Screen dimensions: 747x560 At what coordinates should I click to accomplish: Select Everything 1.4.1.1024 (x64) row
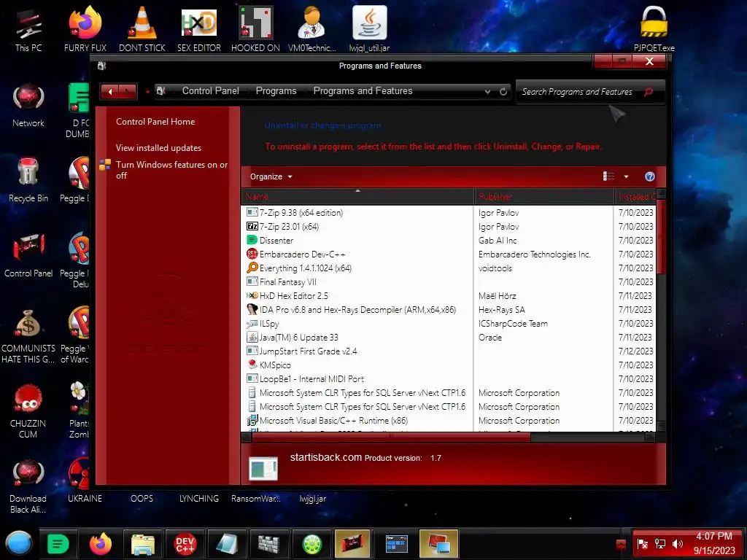[449, 268]
